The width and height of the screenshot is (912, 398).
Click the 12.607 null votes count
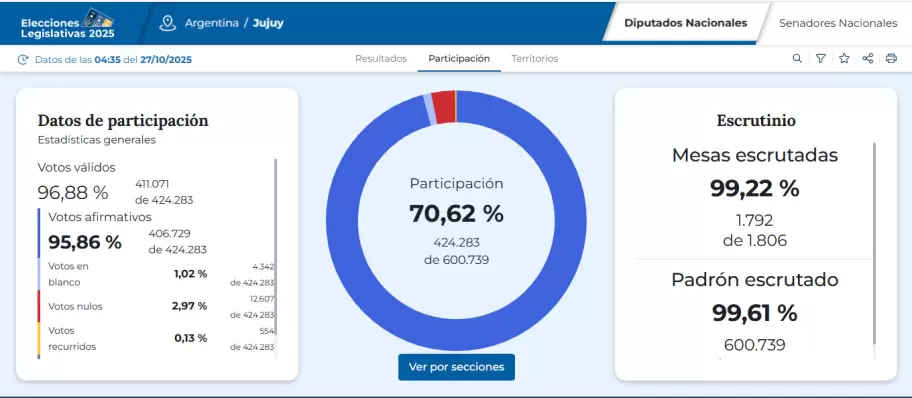tap(262, 298)
